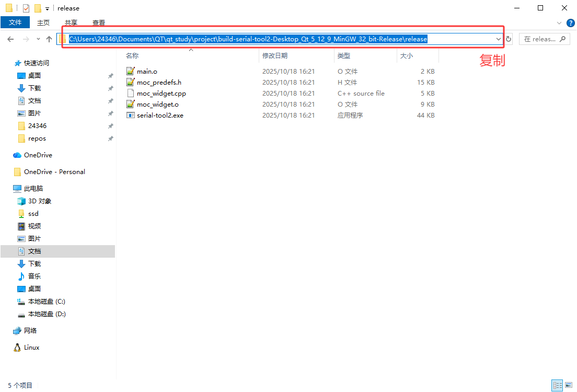
Task: Select the file name moc_widget.cpp
Action: coord(161,93)
